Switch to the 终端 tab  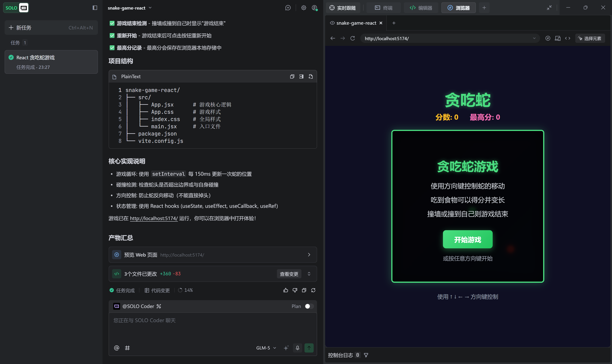(x=383, y=8)
